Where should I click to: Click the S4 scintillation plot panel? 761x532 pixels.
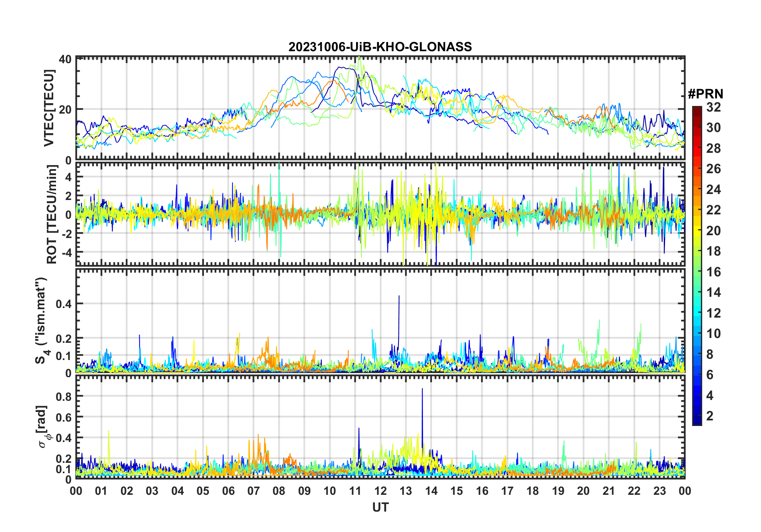point(380,321)
